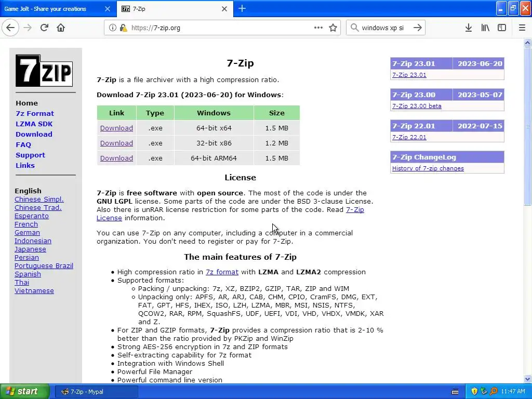Go to LZMA SDK page
Screen dimensions: 532x399
click(34, 124)
